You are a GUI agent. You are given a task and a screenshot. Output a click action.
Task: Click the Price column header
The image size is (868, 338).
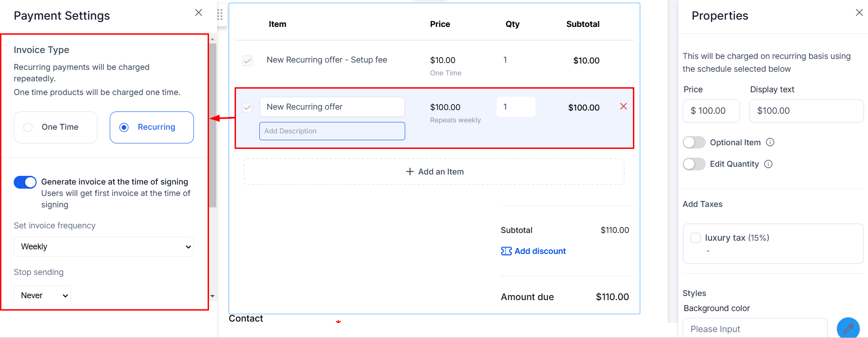(440, 24)
